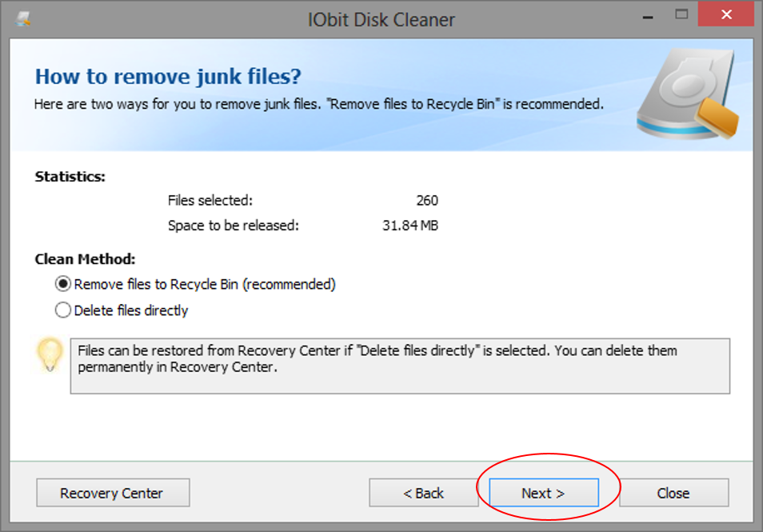
Task: Click the Close button at bottom right
Action: pos(674,493)
